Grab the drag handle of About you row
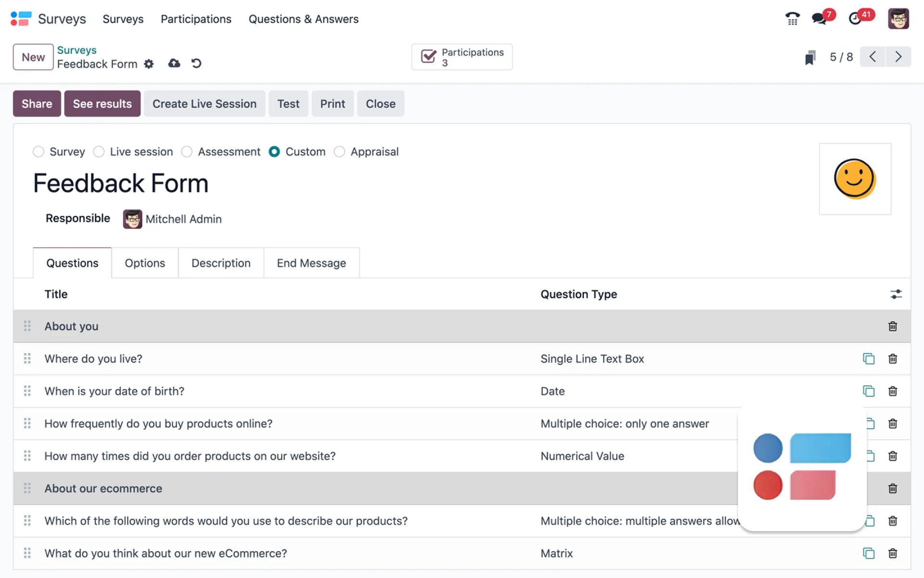The width and height of the screenshot is (924, 578). (x=27, y=326)
